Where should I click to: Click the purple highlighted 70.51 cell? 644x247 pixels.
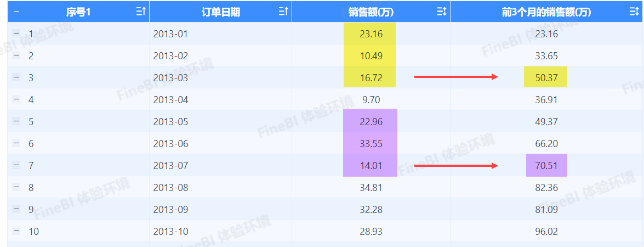coord(546,166)
